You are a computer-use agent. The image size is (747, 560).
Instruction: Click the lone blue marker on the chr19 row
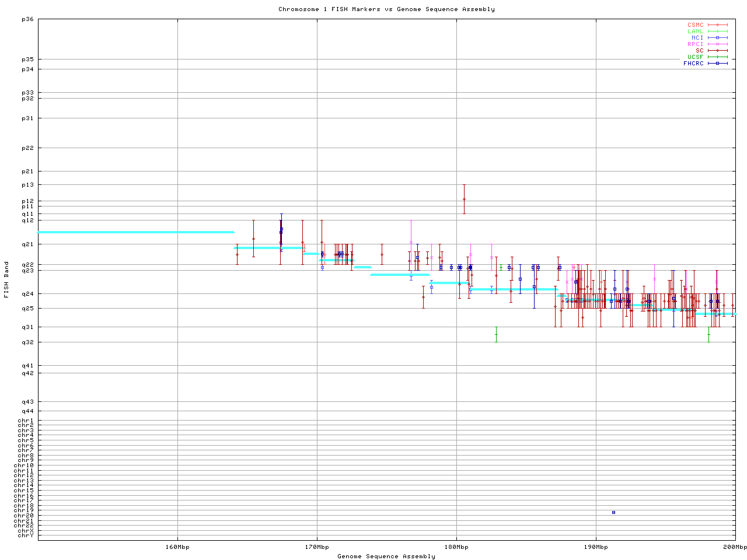coord(613,512)
